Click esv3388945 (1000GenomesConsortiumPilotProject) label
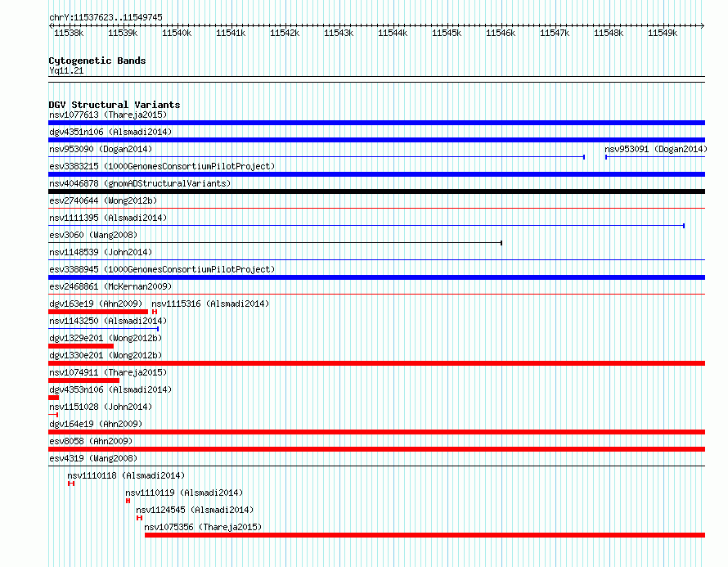 tap(162, 269)
